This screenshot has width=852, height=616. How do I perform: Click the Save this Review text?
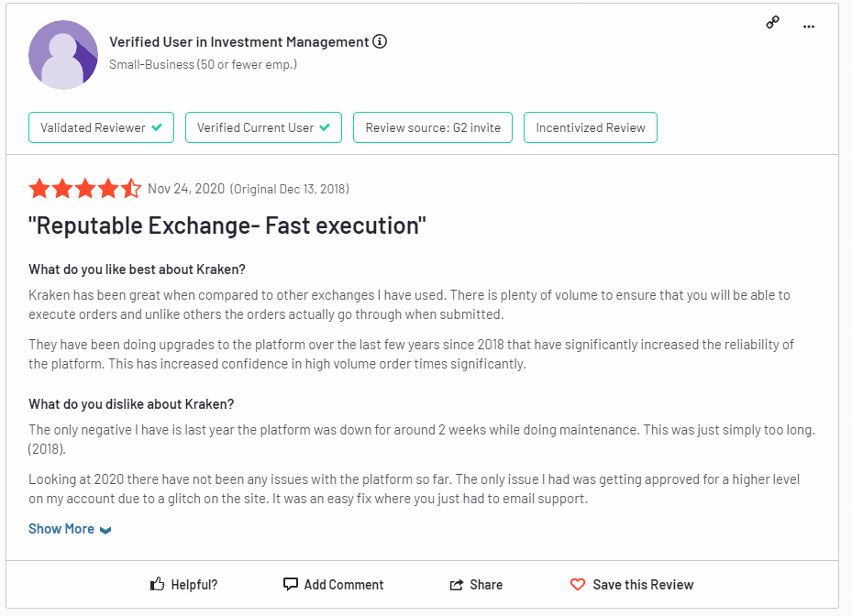643,585
